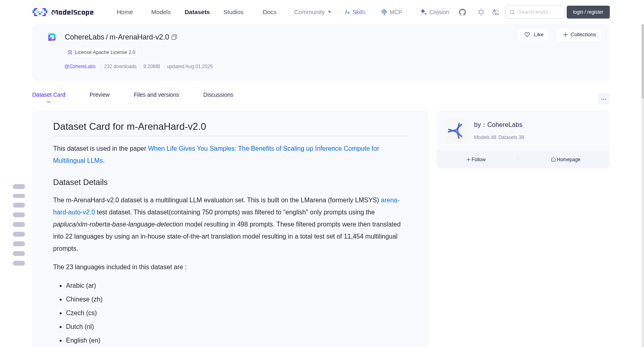Click the 'Chinese (zh)' list item
This screenshot has width=644, height=347.
[x=84, y=299]
